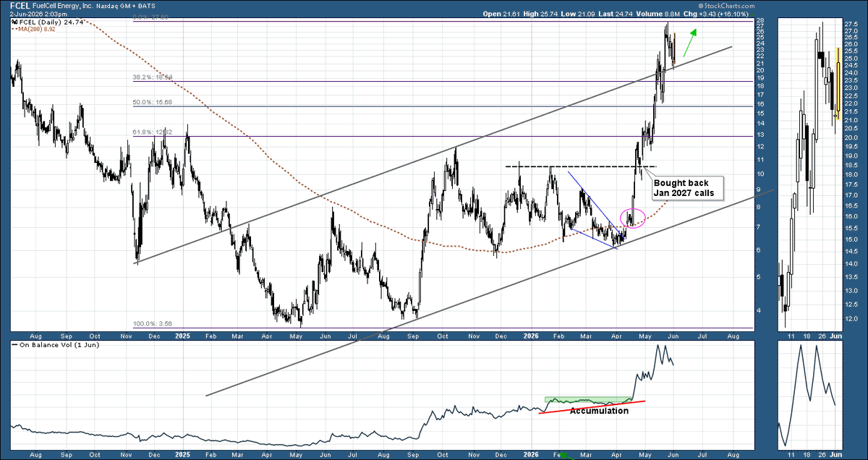Click the 61.8% Fibonacci level label
Image resolution: width=868 pixels, height=460 pixels.
tap(153, 132)
